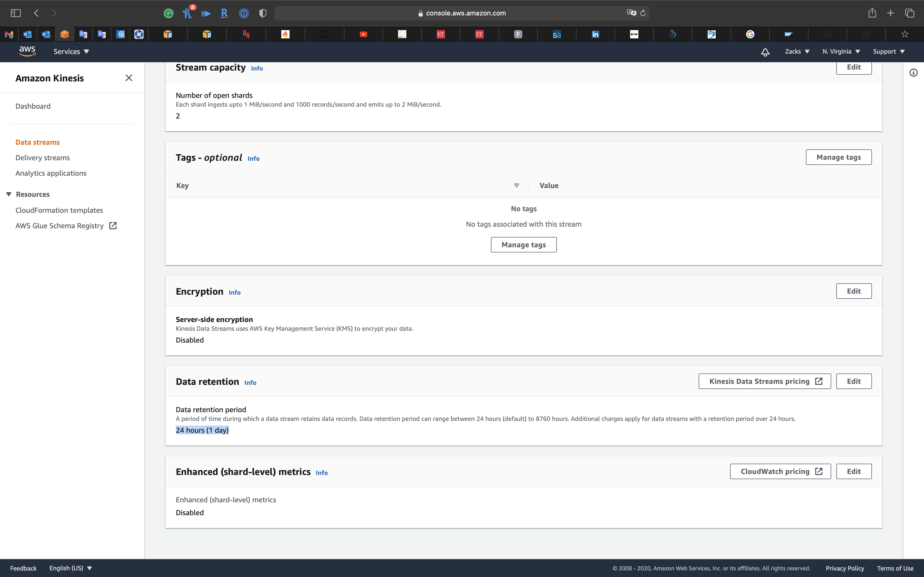
Task: Open the notifications bell icon
Action: 765,52
